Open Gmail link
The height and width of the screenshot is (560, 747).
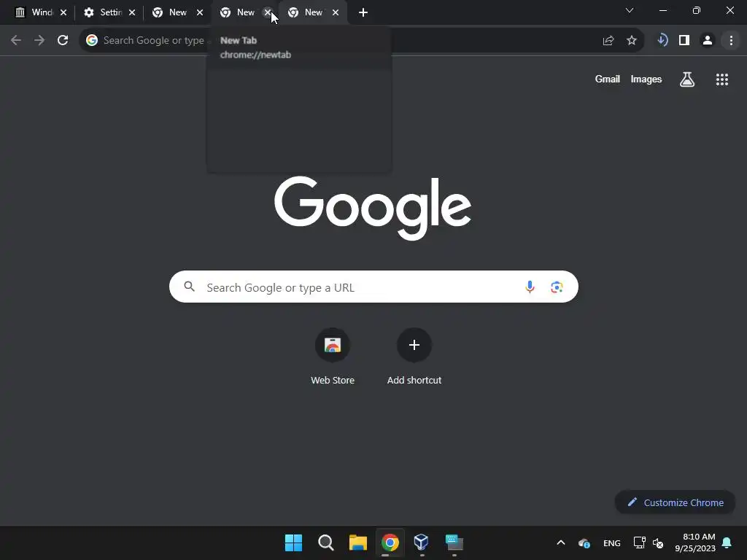(x=608, y=79)
